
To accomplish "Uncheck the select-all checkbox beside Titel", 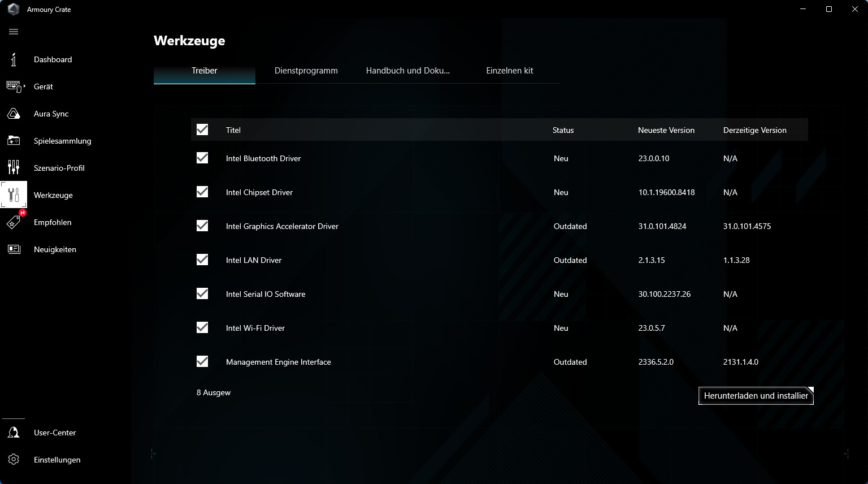I will 202,130.
